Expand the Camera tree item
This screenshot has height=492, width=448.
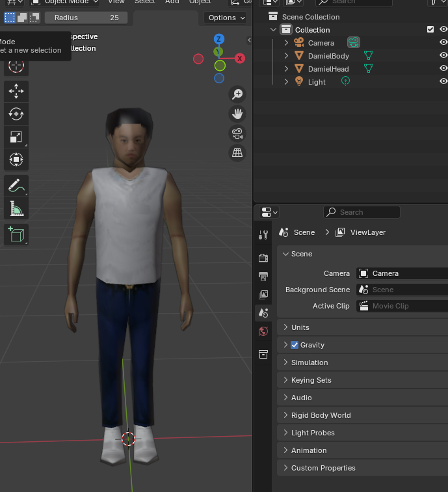point(286,43)
